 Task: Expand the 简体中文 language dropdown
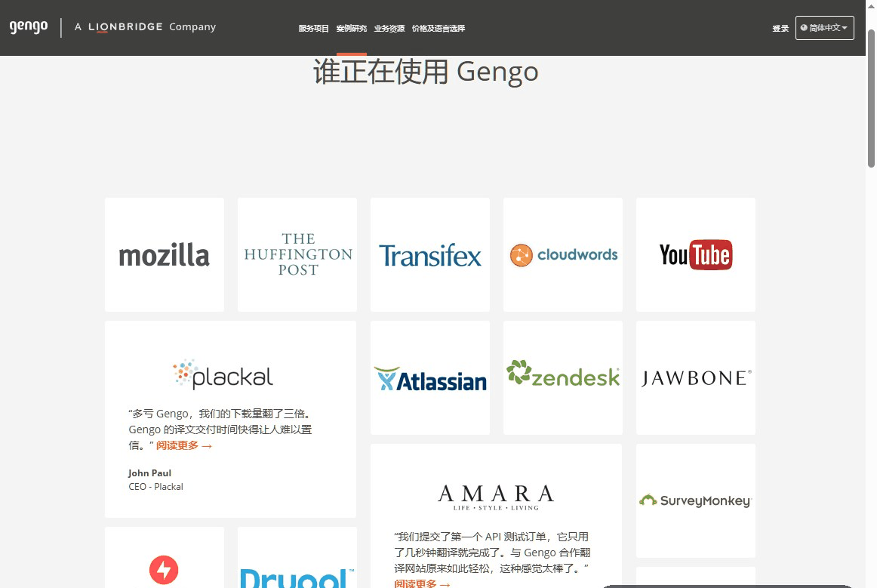coord(824,28)
